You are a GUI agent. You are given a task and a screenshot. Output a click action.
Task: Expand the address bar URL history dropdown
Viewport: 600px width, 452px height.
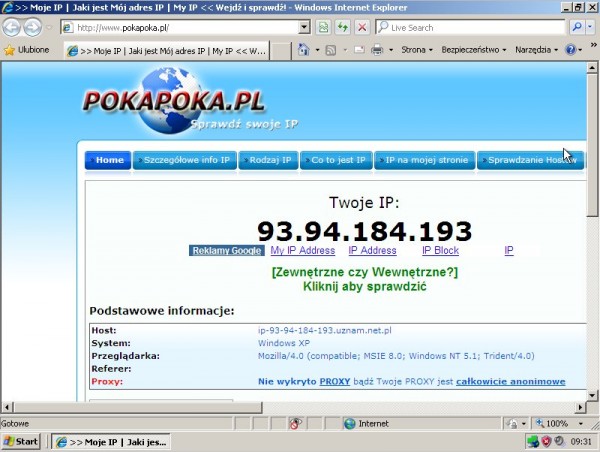coord(304,28)
